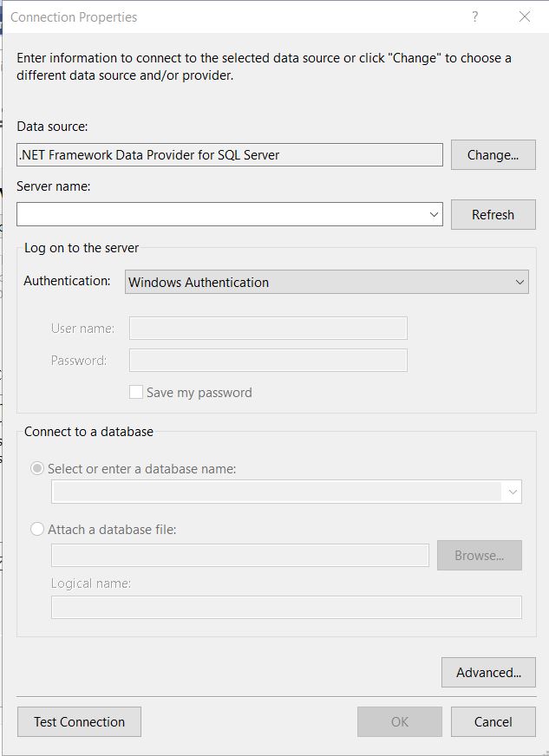Click the Help question mark button
Image resolution: width=549 pixels, height=756 pixels.
474,16
